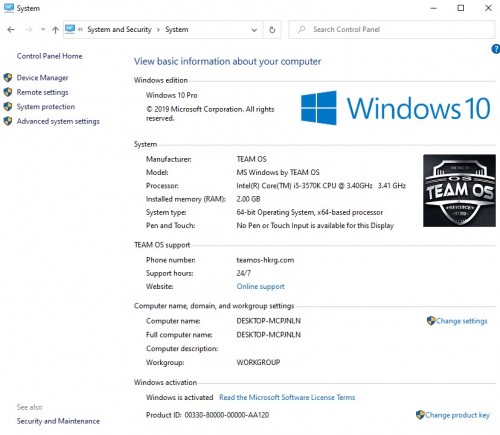Click Windows is activated text
500x435 pixels.
pyautogui.click(x=179, y=397)
